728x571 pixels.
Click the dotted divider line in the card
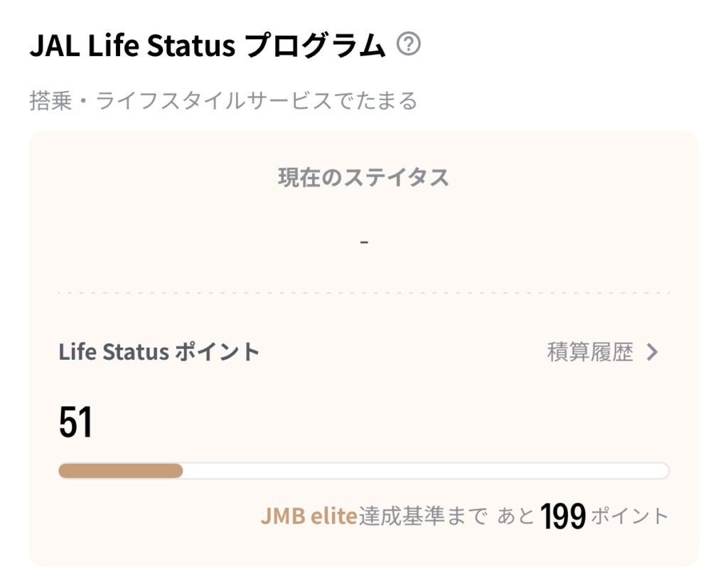(x=363, y=292)
